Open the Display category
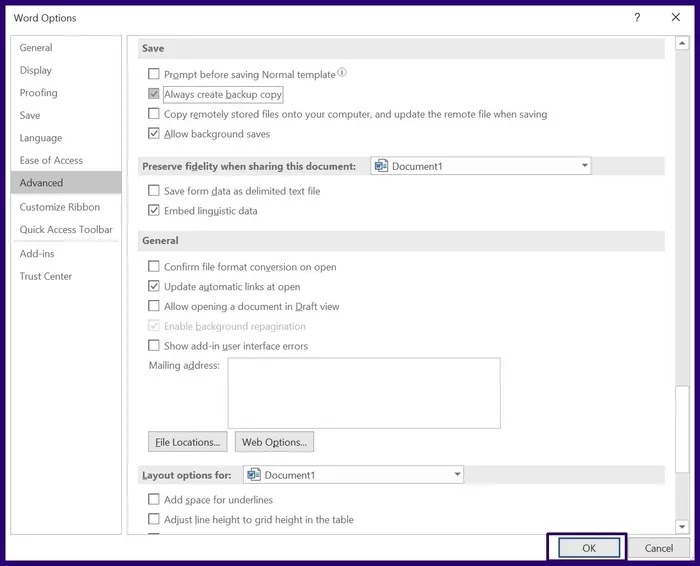700x566 pixels. click(66, 70)
